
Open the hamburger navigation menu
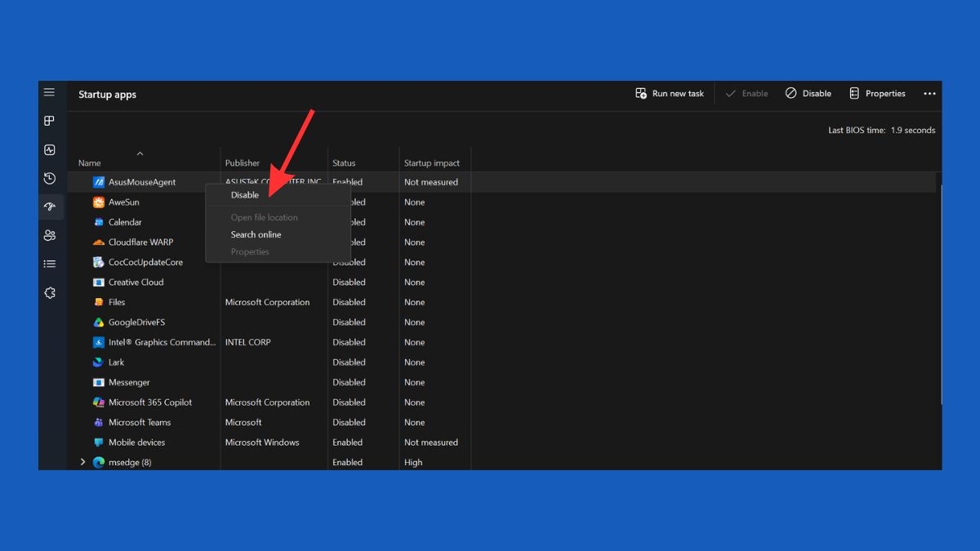(x=50, y=93)
